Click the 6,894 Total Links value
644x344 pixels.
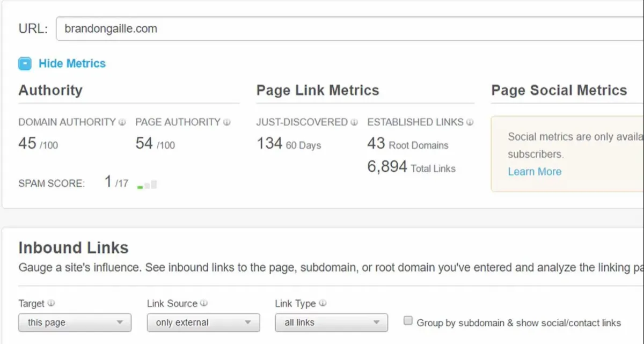pos(387,167)
